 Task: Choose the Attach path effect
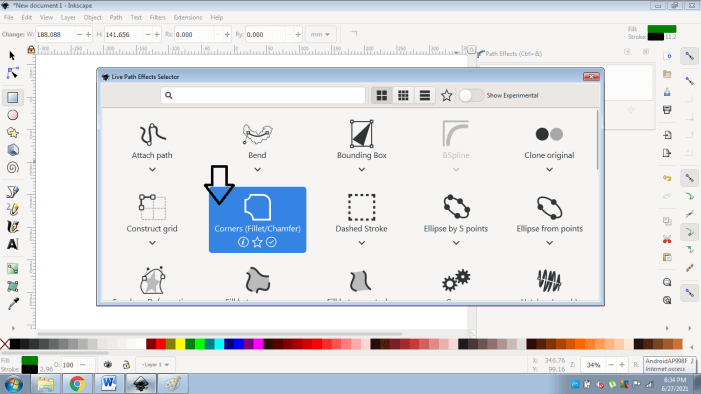(x=152, y=141)
